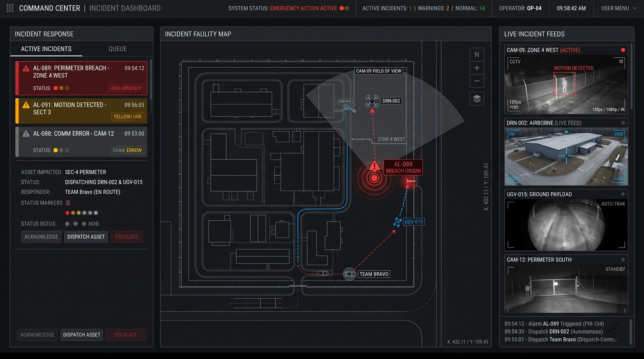Open the Command Center logo icon

10,8
